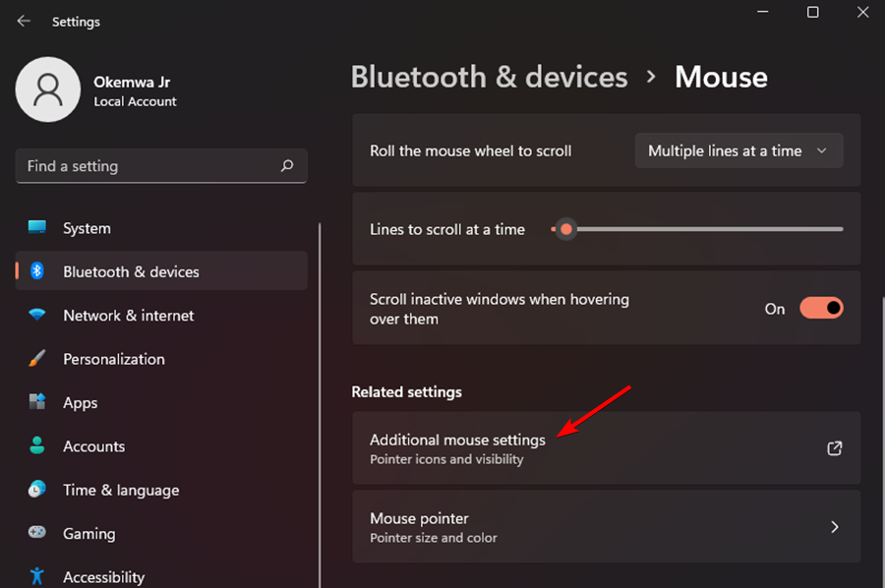Image resolution: width=885 pixels, height=588 pixels.
Task: Open Additional mouse settings external link
Action: pyautogui.click(x=834, y=448)
